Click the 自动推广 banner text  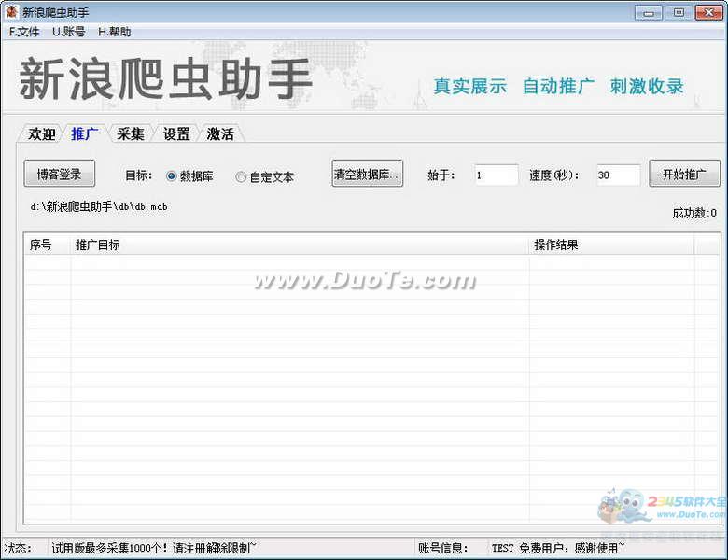(x=558, y=87)
